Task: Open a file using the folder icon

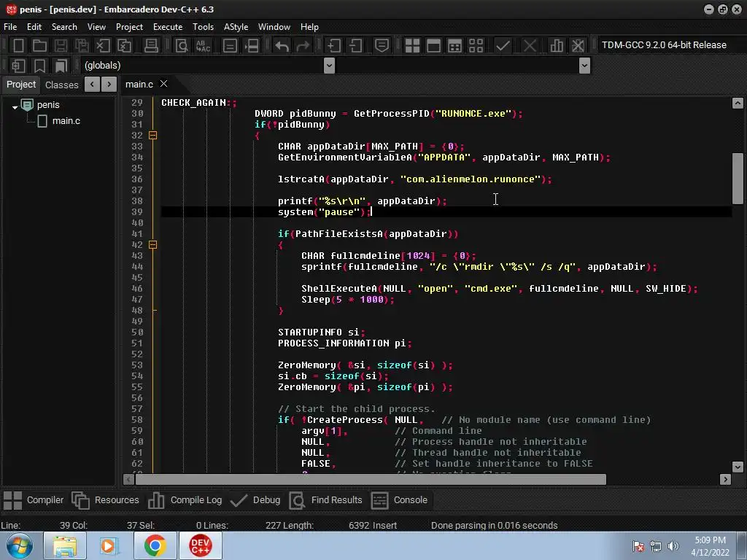Action: 39,46
